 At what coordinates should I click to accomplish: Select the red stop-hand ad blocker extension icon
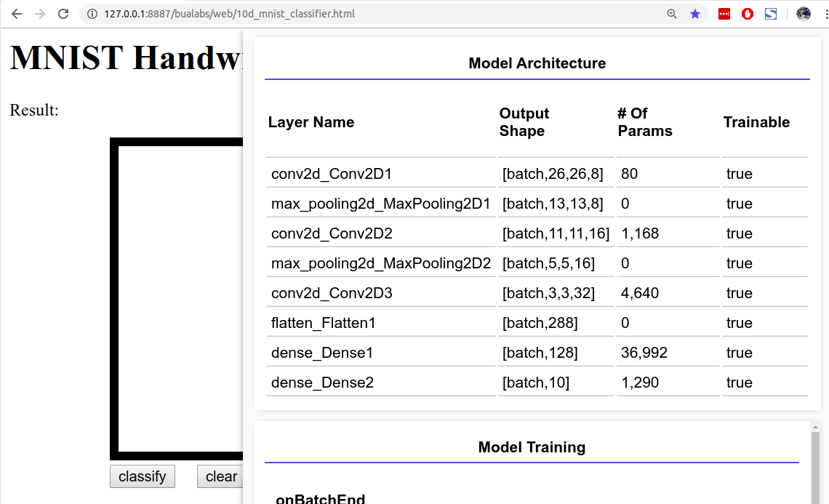pos(748,13)
